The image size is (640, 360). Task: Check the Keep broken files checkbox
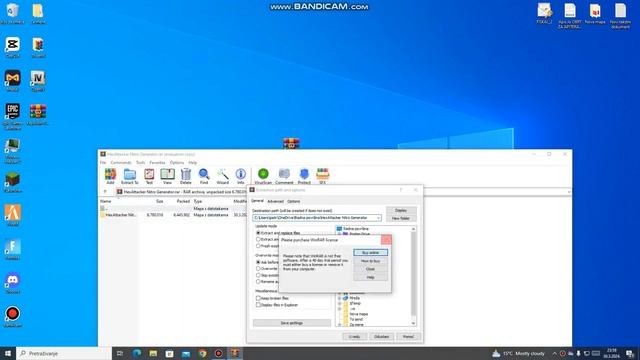pos(258,298)
